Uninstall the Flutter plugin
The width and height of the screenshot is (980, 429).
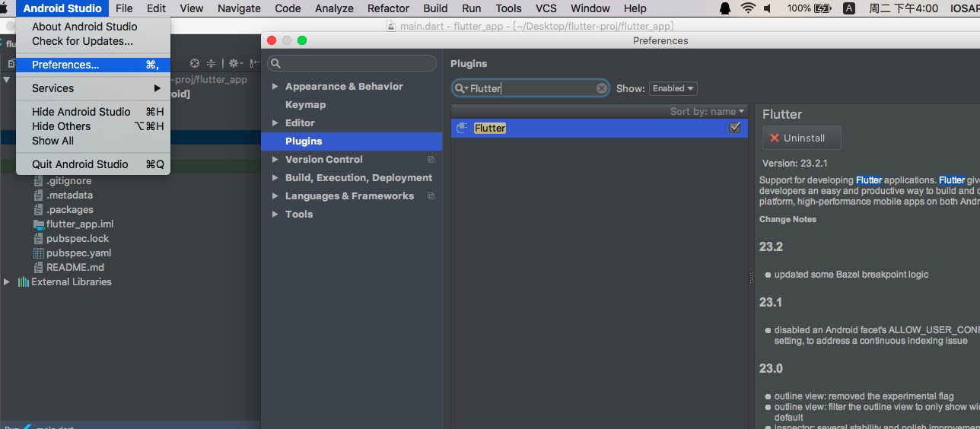(802, 138)
